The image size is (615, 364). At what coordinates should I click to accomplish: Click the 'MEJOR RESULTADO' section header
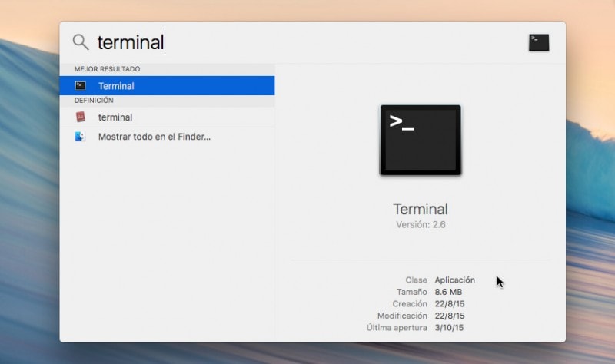click(x=107, y=69)
